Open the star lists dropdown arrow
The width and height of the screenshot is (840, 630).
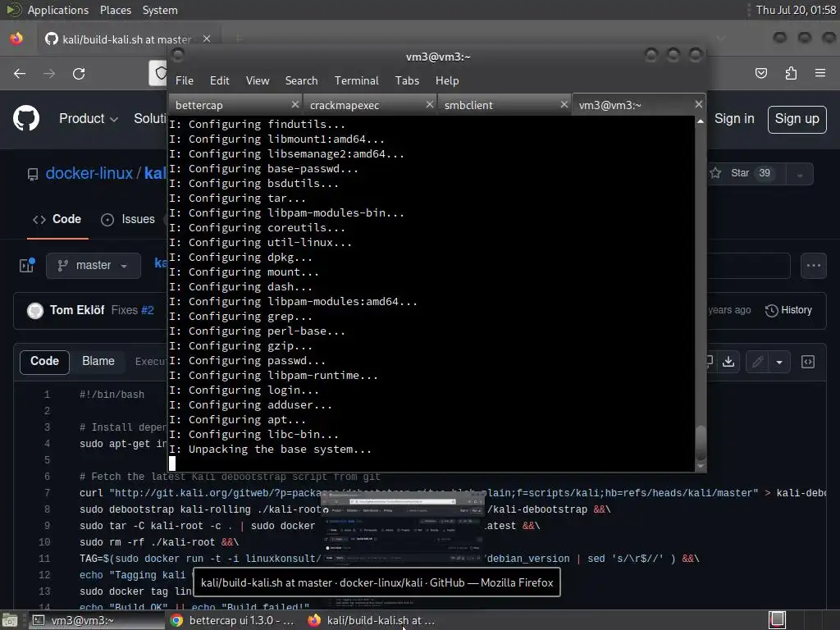coord(800,174)
